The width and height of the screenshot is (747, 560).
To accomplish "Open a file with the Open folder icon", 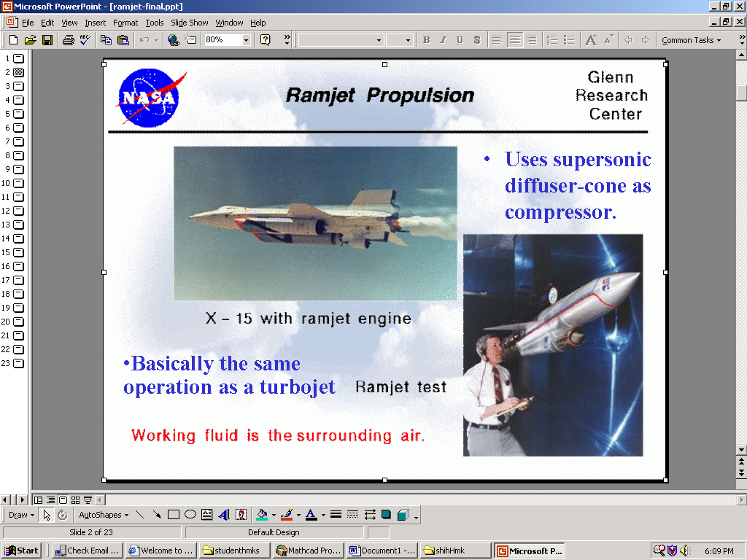I will [30, 40].
